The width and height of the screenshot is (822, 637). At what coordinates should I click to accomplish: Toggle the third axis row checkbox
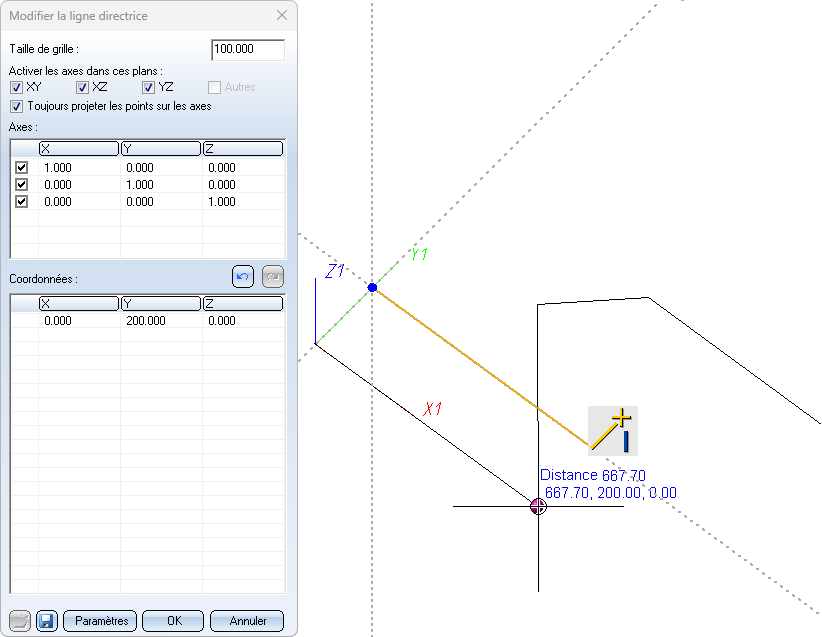[x=21, y=202]
